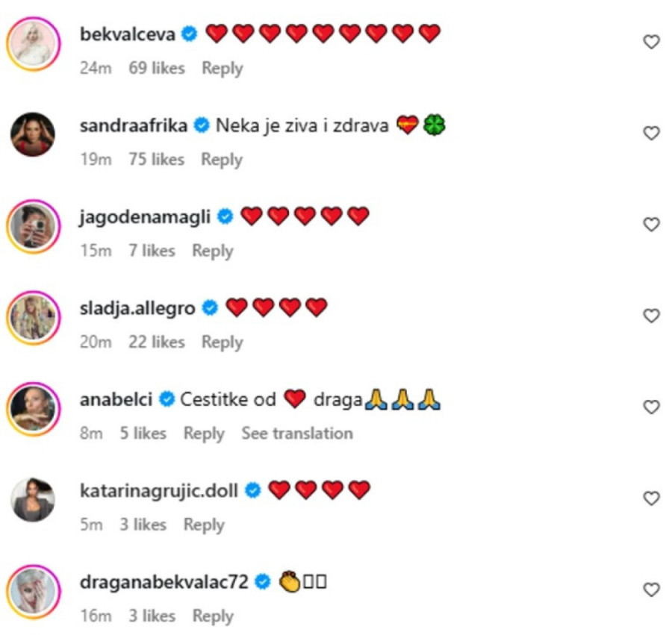Like bekvalceva's hearts comment
Image resolution: width=672 pixels, height=635 pixels.
coord(651,43)
